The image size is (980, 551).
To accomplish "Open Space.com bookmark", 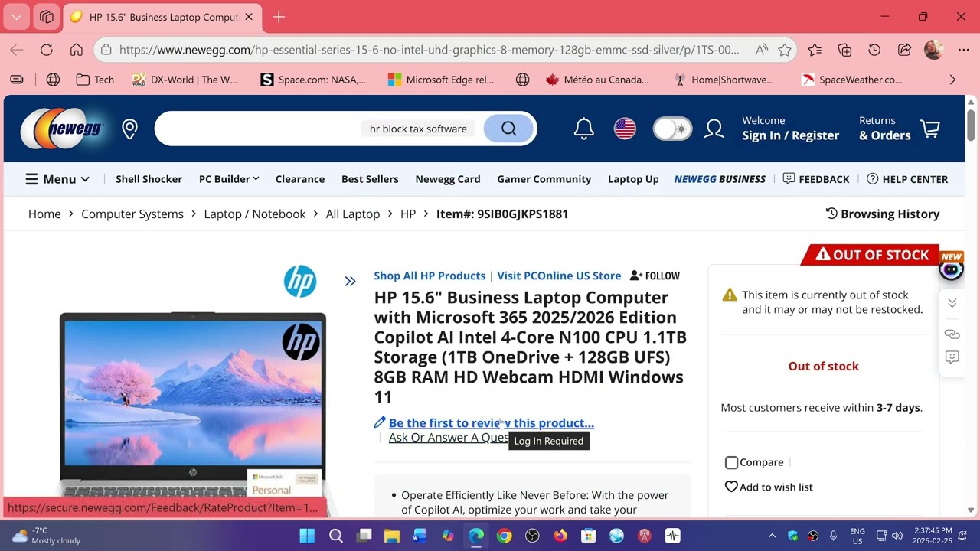I will point(313,80).
